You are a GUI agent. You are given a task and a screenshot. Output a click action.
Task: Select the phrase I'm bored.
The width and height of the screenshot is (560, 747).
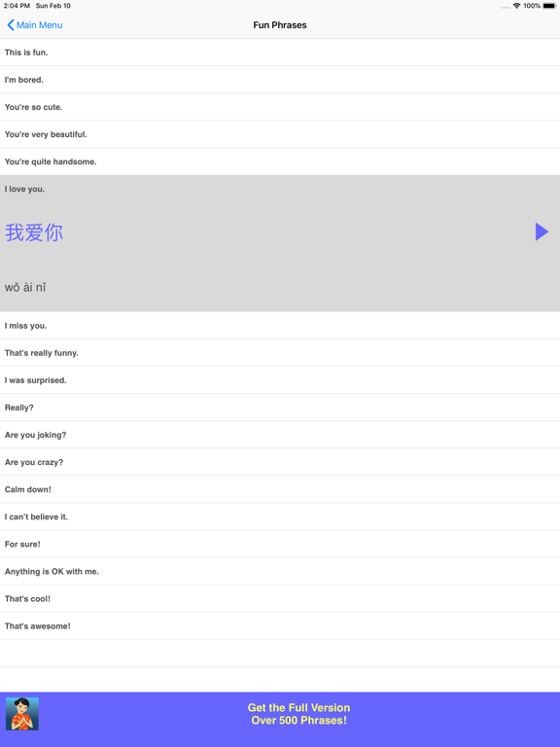(x=280, y=80)
